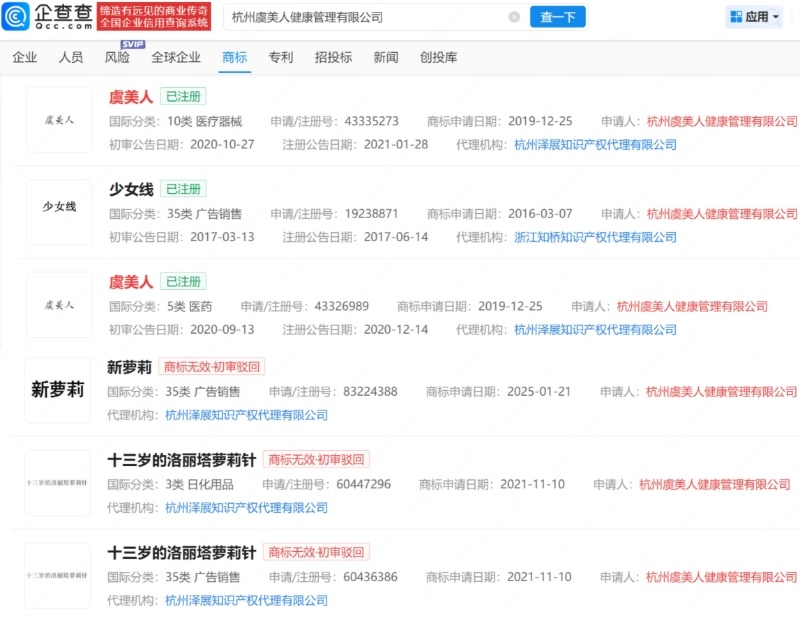Open 十三岁的洛丽塔萝莉针 title for registration 60436386
800x618 pixels.
182,552
